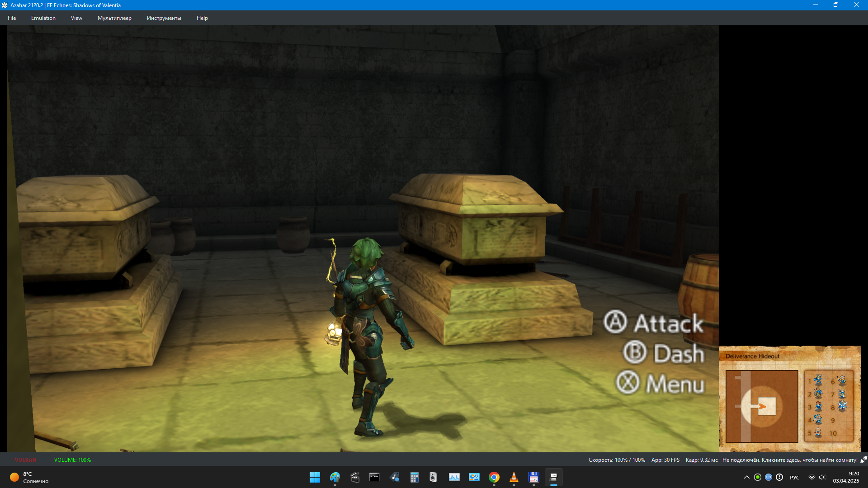Screen dimensions: 868x488
Task: Tap party slot 1 unit sprite
Action: [x=818, y=380]
